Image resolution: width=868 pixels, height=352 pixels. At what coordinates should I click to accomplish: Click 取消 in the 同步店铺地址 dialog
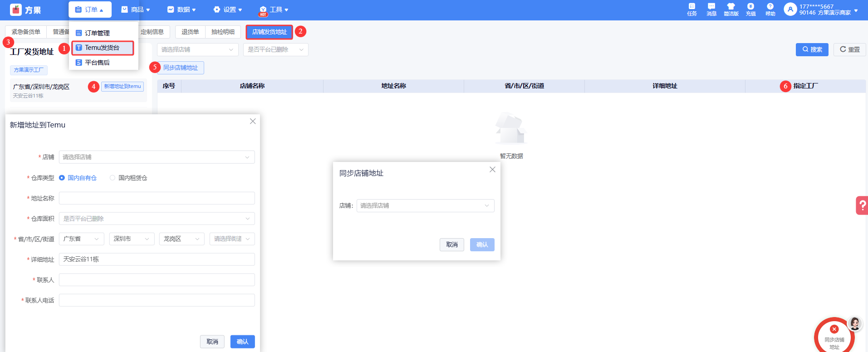click(x=452, y=244)
